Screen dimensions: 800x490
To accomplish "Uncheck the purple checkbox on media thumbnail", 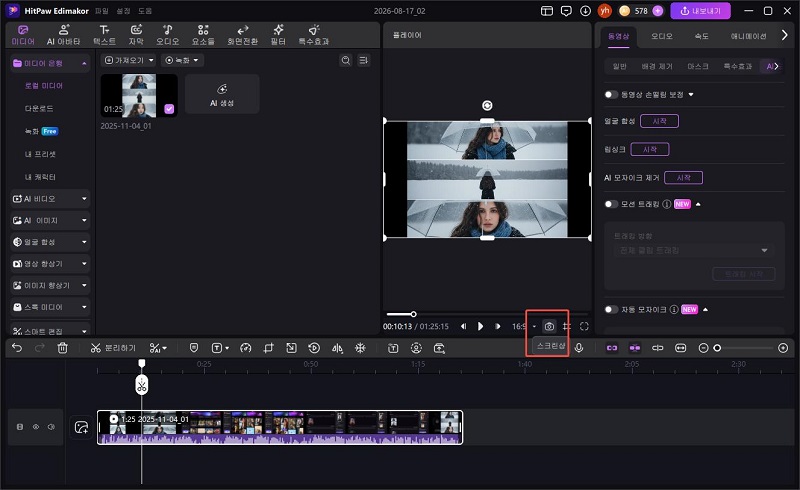I will pyautogui.click(x=169, y=109).
